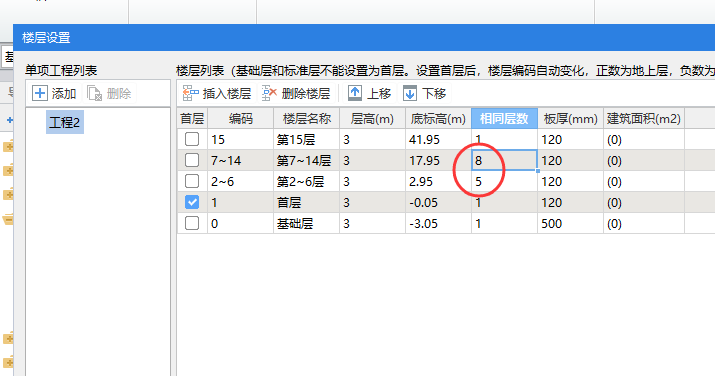Click the 楼层名称 column header
Screen dimensions: 715x376
click(306, 118)
